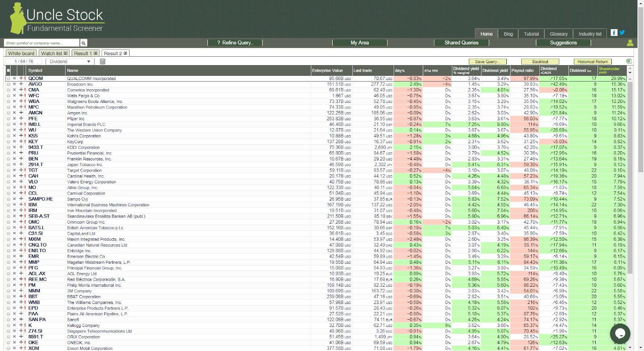Open the Dividend view dropdown

coord(70,62)
